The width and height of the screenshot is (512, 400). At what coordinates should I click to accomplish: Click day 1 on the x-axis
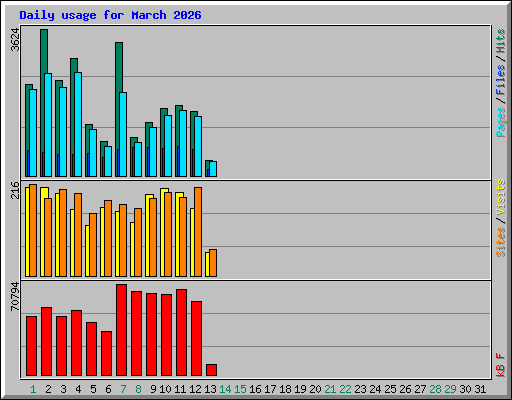click(33, 389)
